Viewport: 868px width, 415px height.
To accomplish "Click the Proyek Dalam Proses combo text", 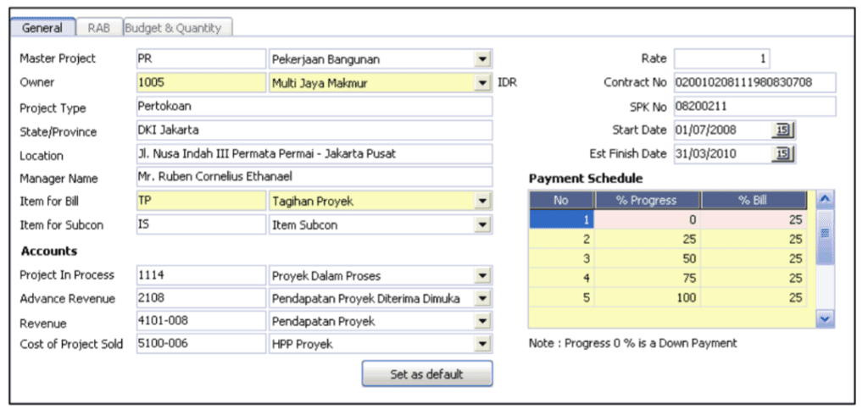I will (326, 275).
